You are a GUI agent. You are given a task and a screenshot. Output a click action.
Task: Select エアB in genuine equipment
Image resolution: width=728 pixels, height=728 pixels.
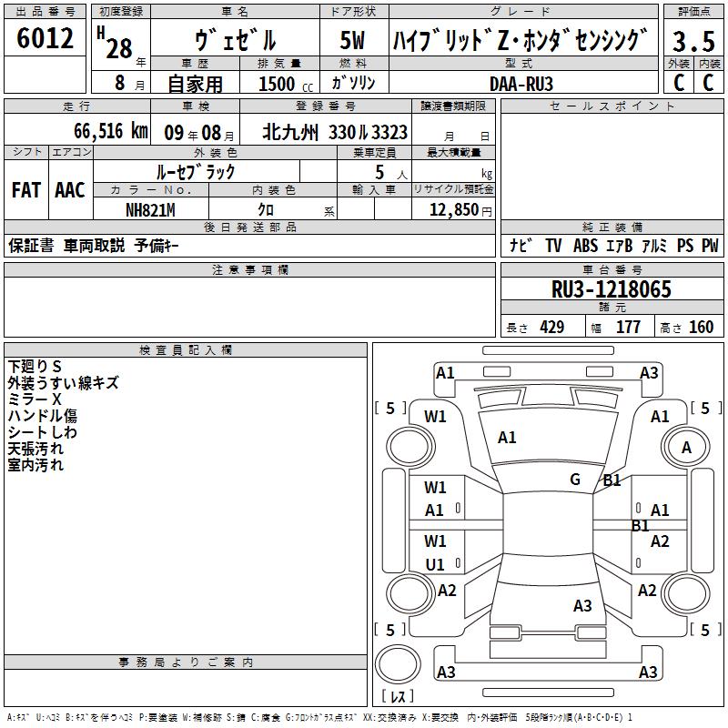point(620,246)
